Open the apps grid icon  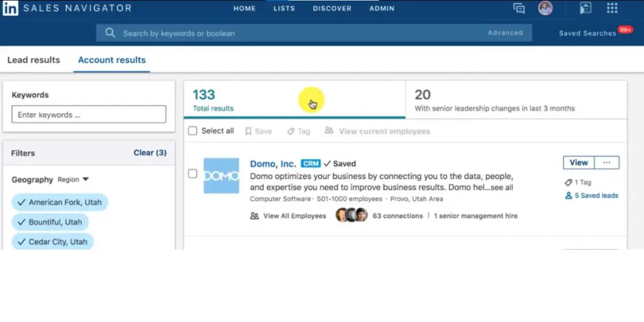[611, 8]
